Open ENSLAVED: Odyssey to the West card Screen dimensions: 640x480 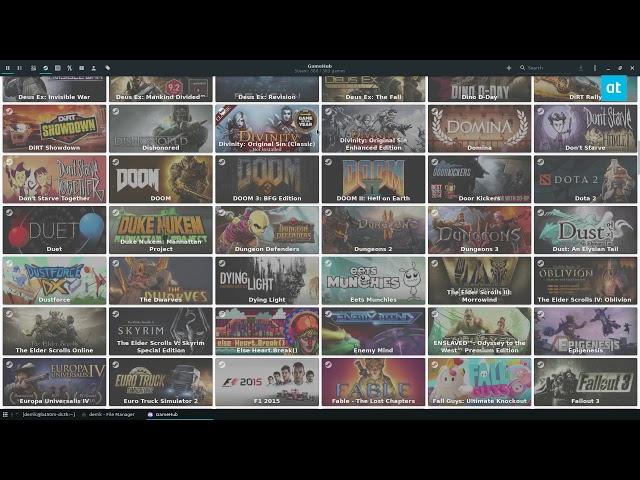pos(480,331)
